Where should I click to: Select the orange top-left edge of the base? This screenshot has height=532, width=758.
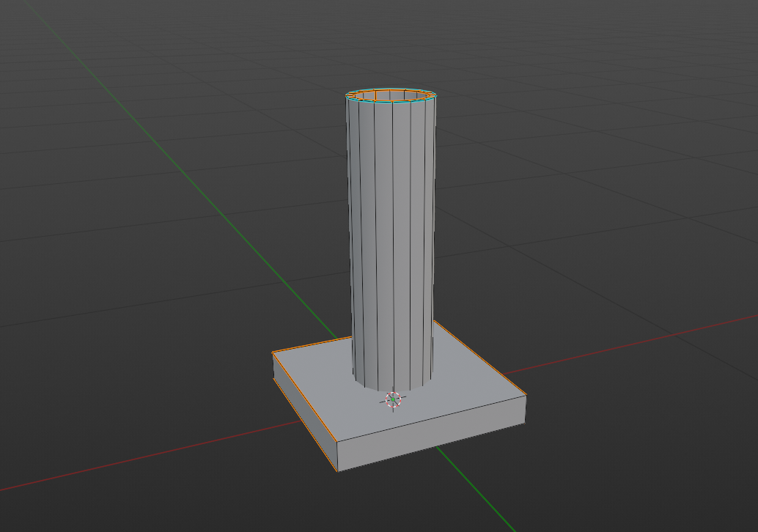pos(312,345)
